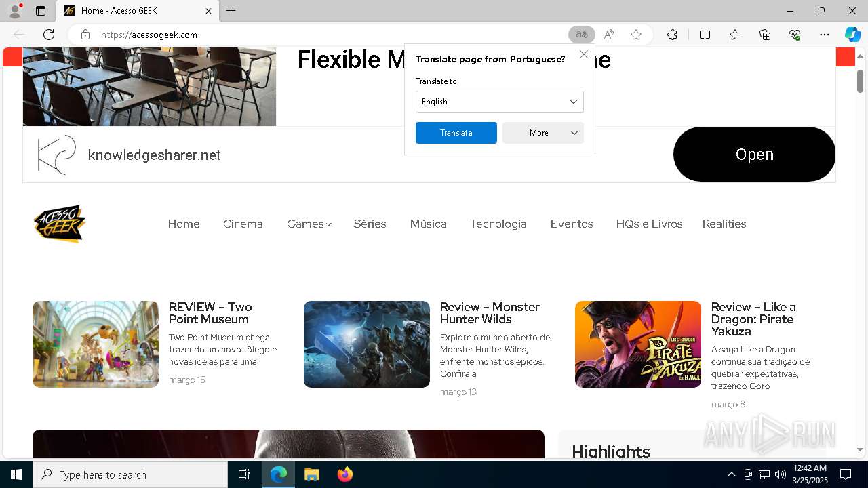Open Collections panel
868x488 pixels.
(x=765, y=35)
